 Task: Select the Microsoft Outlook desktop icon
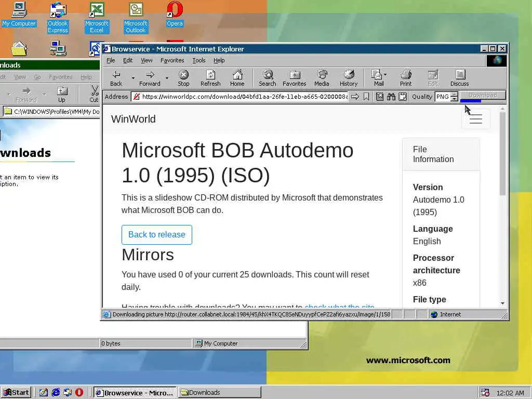[x=136, y=17]
